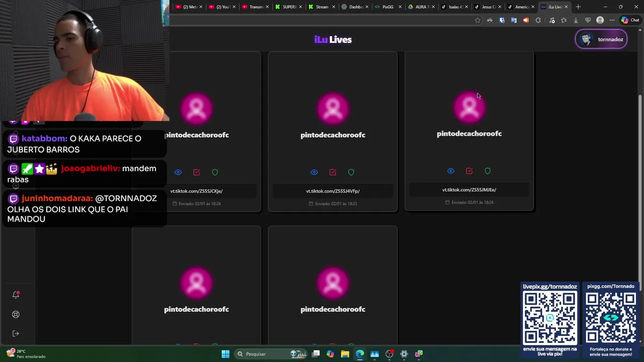Close the PixGG browser tab

400,7
